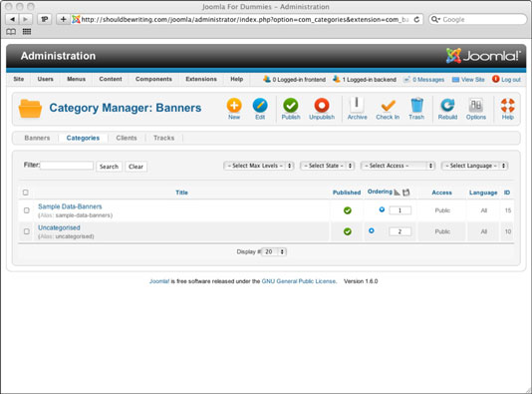The image size is (532, 394).
Task: Open the Menus menu
Action: click(76, 79)
